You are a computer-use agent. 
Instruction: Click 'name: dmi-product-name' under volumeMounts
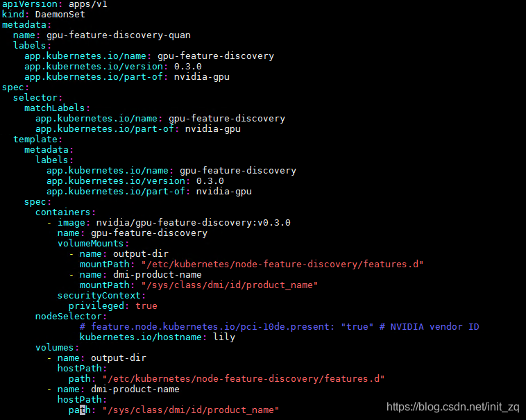141,274
